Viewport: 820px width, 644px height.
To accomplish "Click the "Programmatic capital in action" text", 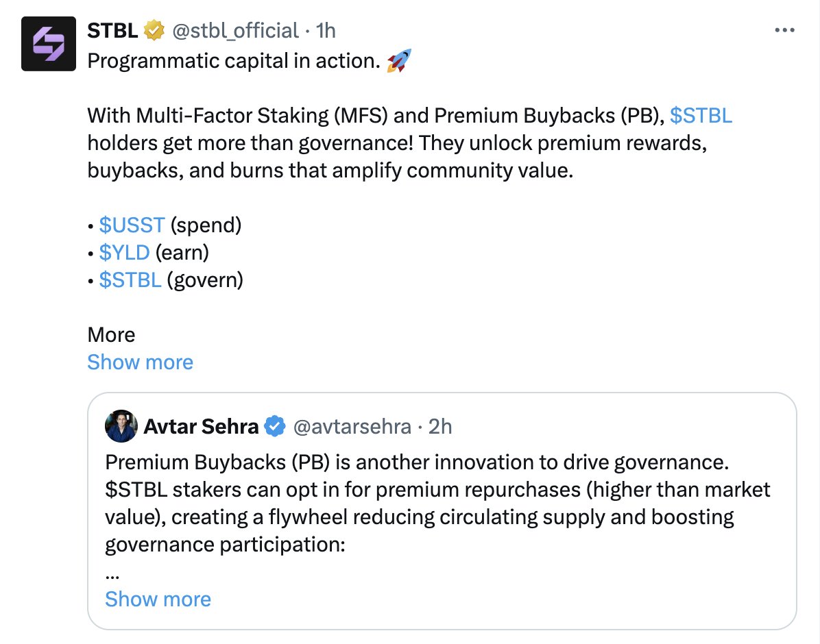I will 233,62.
